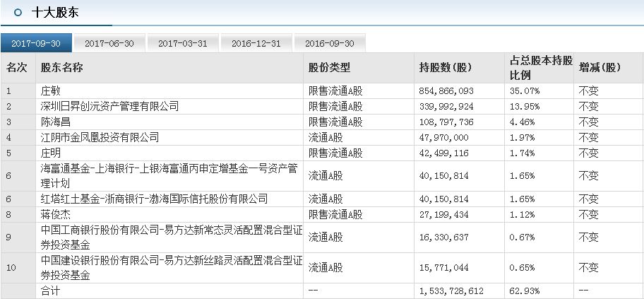Image resolution: width=644 pixels, height=299 pixels.
Task: Open the 2017-03-31 tab
Action: pos(182,43)
